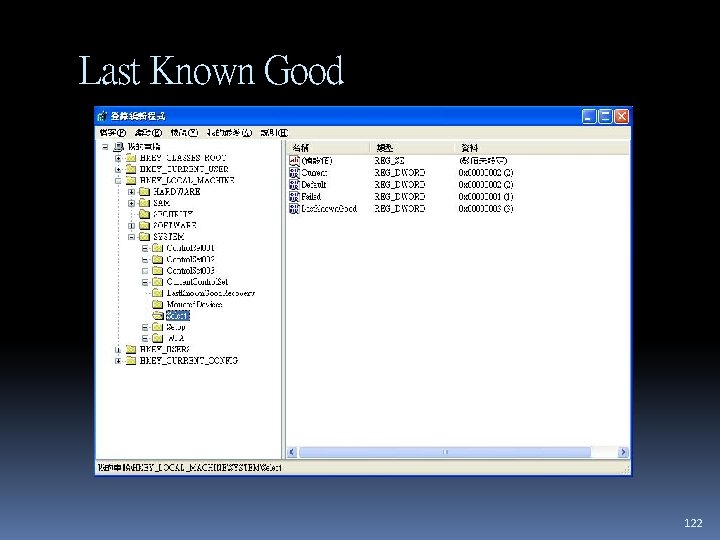Expand the HKEY_CURRENT_CONFIG node
This screenshot has height=540, width=720.
pyautogui.click(x=118, y=360)
